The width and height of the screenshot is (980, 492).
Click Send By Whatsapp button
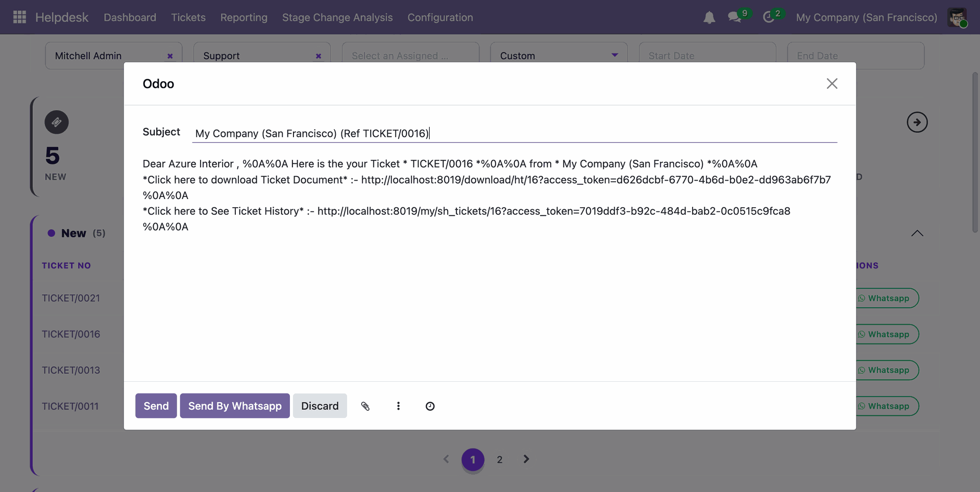(235, 406)
